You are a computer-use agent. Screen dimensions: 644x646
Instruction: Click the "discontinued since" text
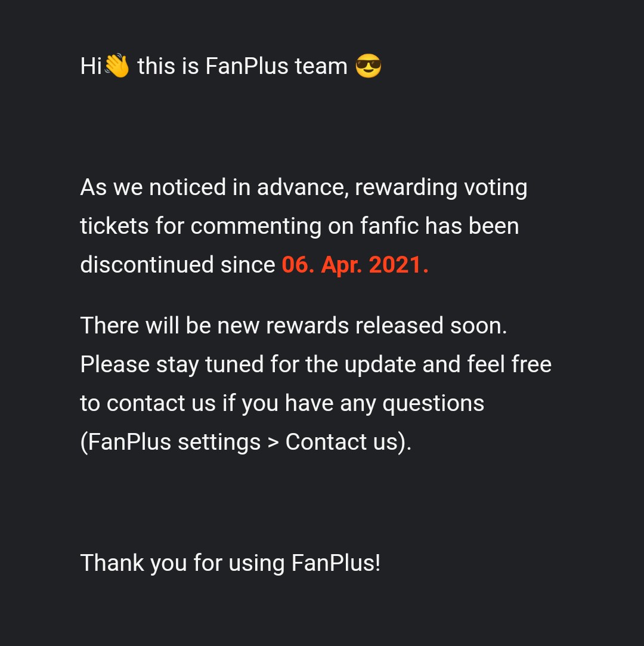[x=178, y=265]
